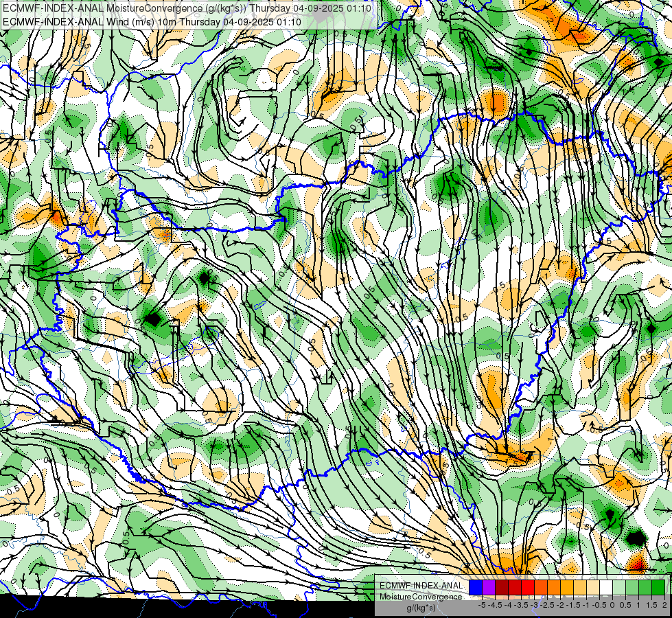Click the '-3.5' legend scale value
The width and height of the screenshot is (672, 618).
point(521,605)
